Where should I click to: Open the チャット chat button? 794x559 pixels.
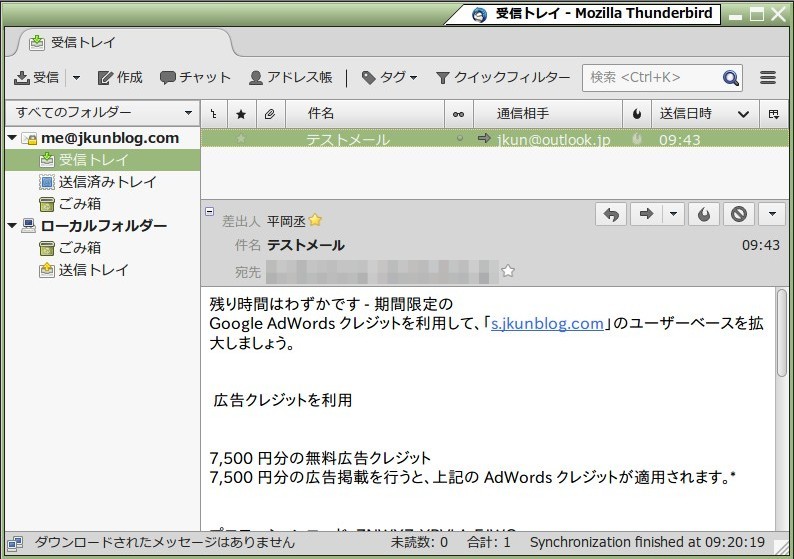[x=195, y=77]
